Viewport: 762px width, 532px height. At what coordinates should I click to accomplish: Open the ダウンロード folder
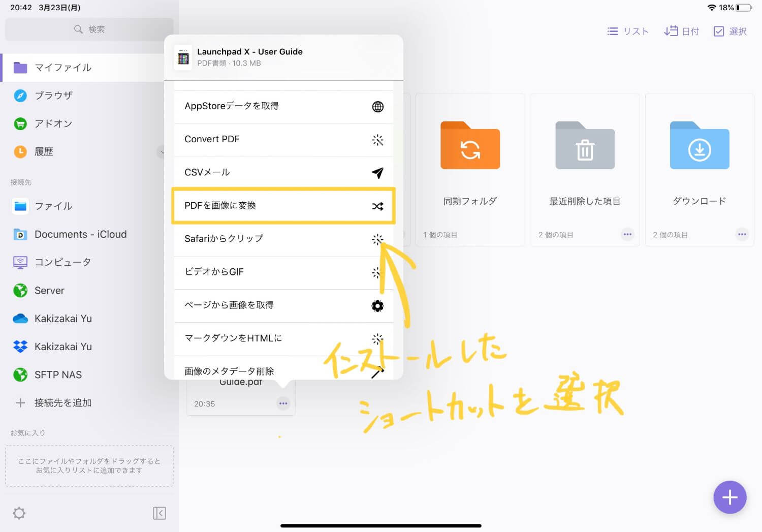[x=700, y=145]
